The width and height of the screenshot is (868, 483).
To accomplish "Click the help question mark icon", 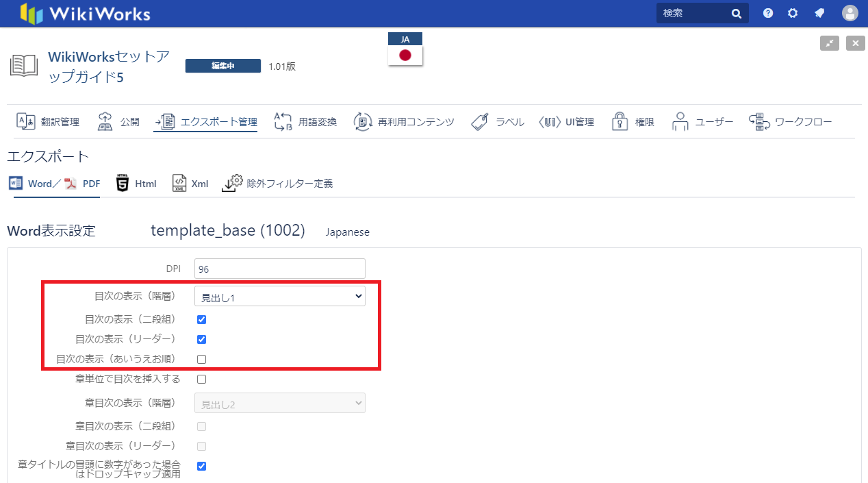I will tap(768, 13).
